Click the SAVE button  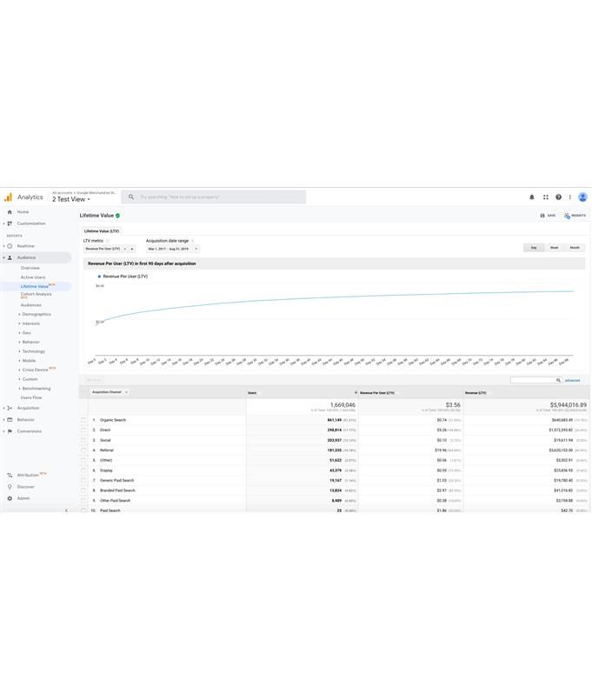(x=548, y=216)
